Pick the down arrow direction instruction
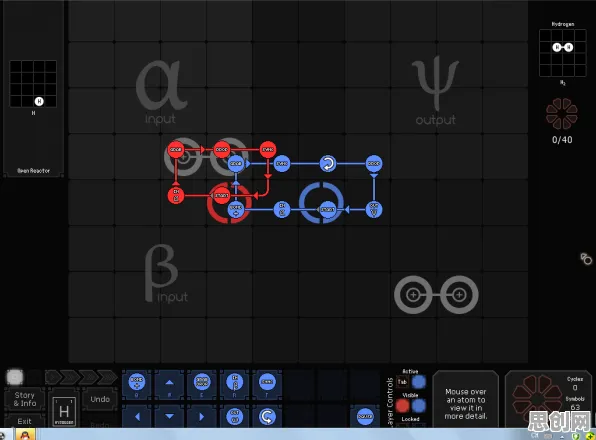 click(170, 417)
